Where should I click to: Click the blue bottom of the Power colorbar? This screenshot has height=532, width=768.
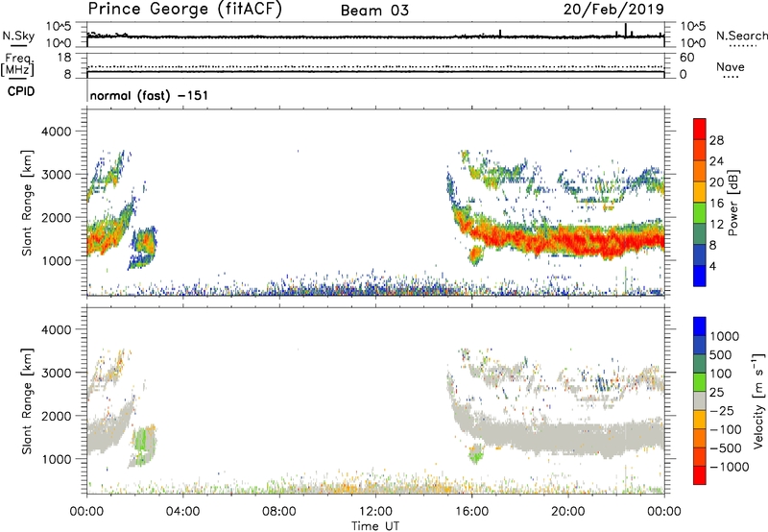tap(700, 276)
